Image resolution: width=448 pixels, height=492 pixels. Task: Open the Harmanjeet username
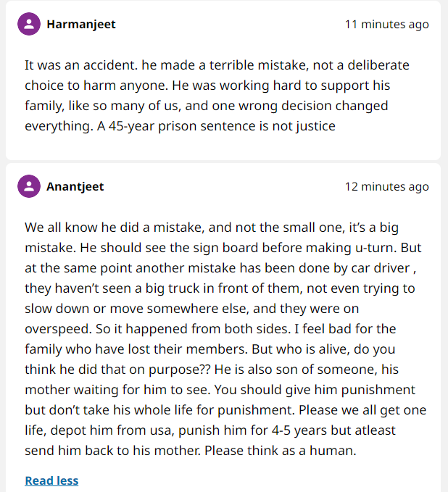coord(81,24)
